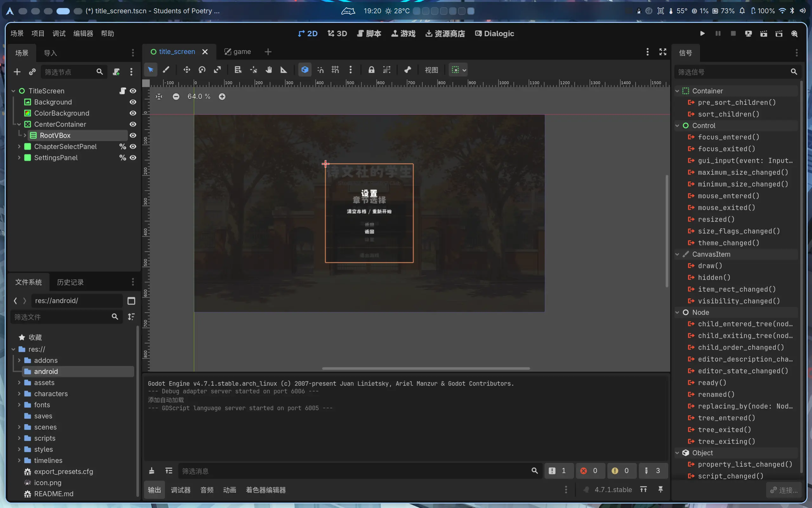Switch to the 历史记录 tab
This screenshot has width=812, height=508.
click(70, 282)
